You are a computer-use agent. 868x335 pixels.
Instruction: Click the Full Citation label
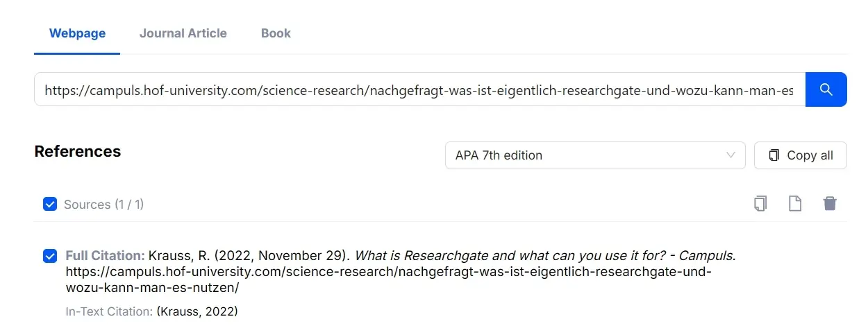(x=105, y=255)
